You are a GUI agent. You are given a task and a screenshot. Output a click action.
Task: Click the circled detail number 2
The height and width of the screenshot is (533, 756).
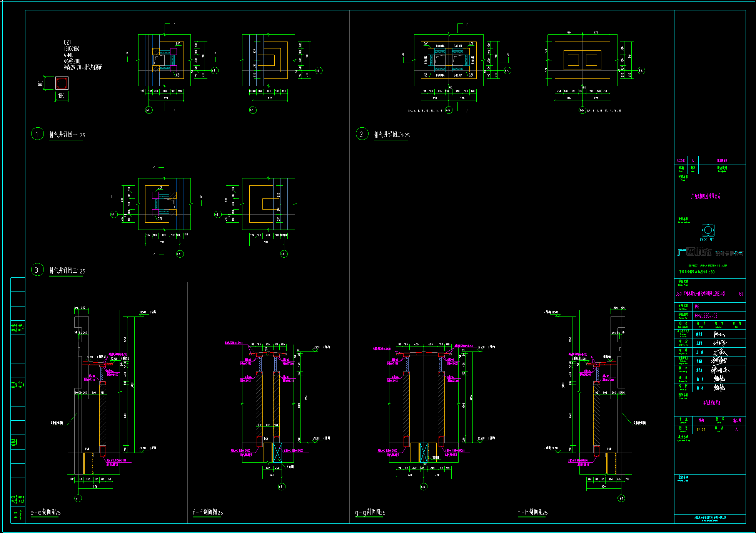click(x=362, y=134)
